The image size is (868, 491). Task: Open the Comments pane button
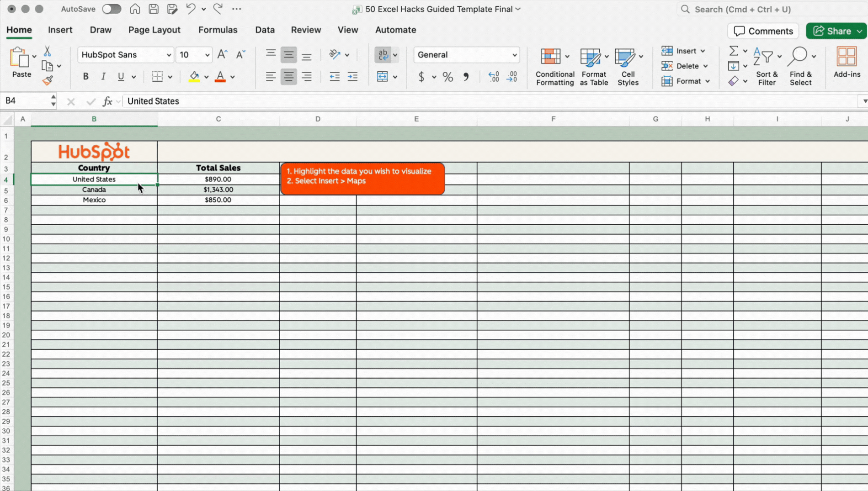click(763, 31)
